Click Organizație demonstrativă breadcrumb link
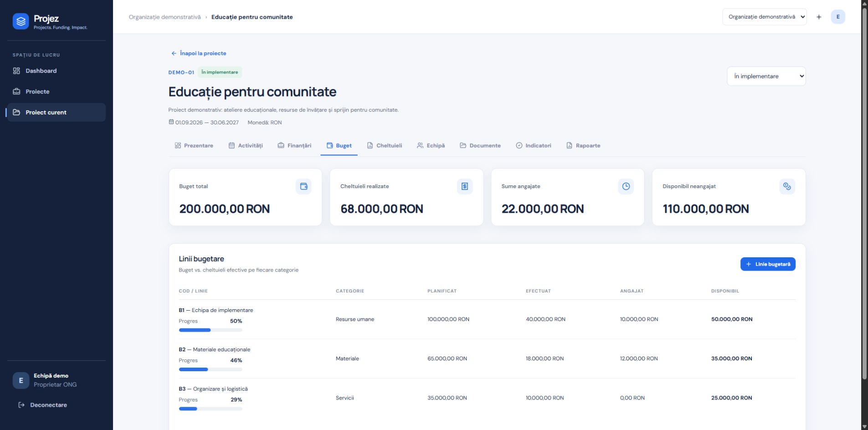The height and width of the screenshot is (430, 868). point(164,17)
